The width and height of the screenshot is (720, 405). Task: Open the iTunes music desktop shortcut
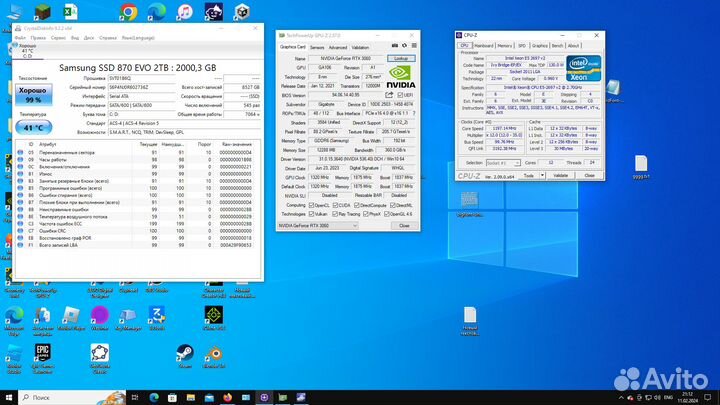(185, 12)
